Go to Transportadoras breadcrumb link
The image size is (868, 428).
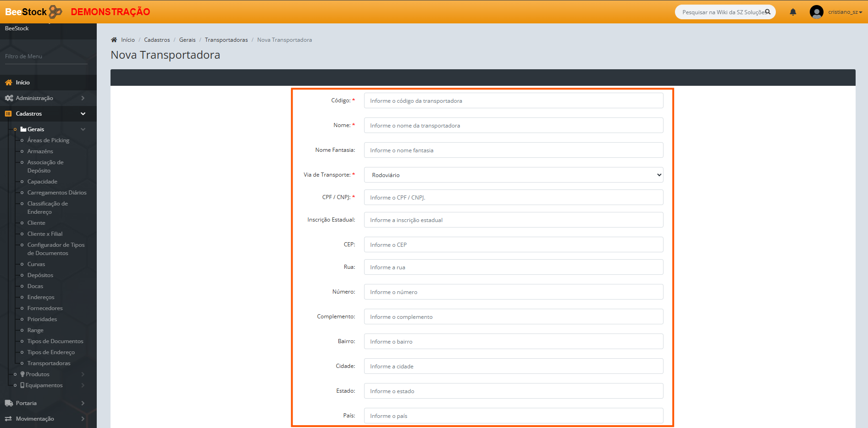coord(226,40)
